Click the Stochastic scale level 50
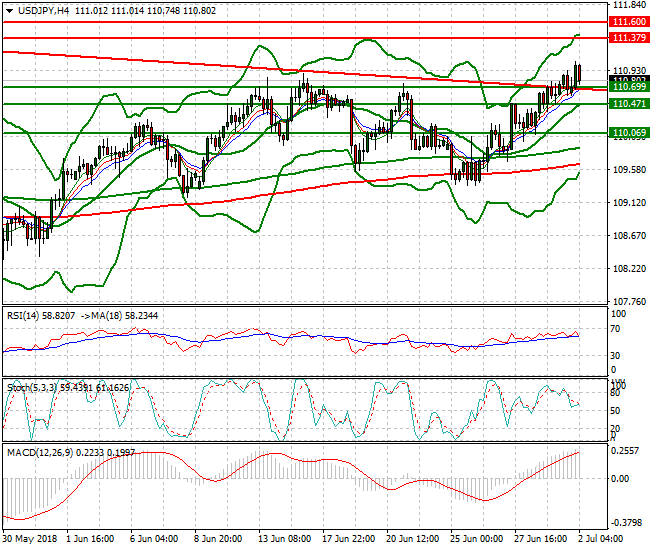Image resolution: width=650 pixels, height=550 pixels. 616,411
